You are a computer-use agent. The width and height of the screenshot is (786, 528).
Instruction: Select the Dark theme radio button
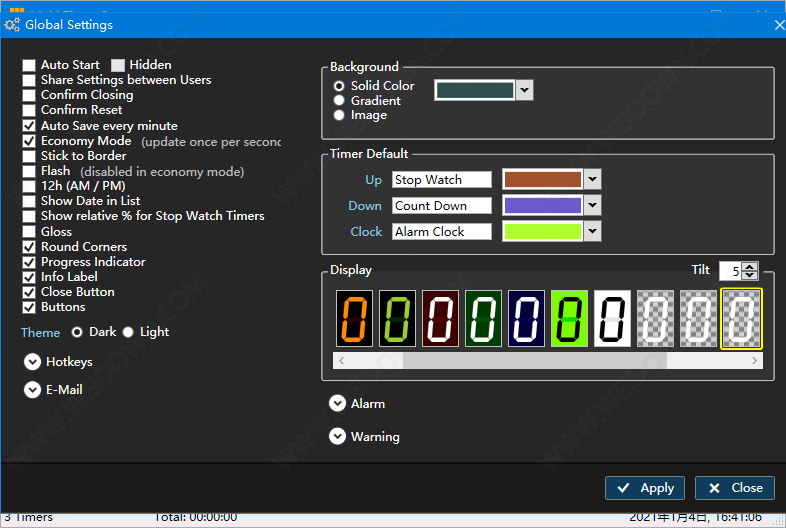[77, 332]
